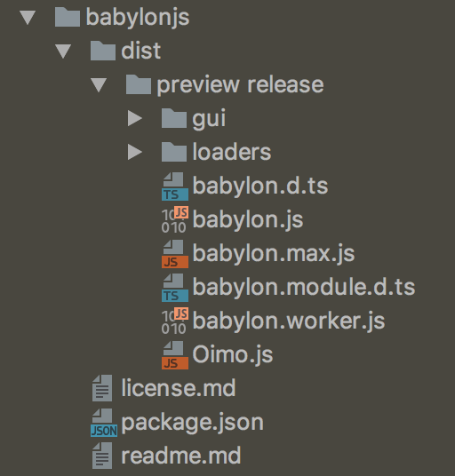Collapse the babylonjs folder arrow
Image resolution: width=455 pixels, height=476 pixels.
pyautogui.click(x=28, y=17)
